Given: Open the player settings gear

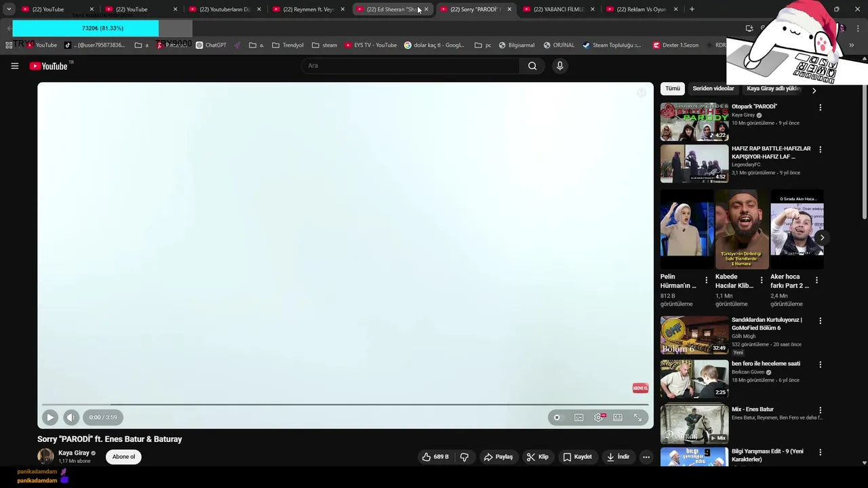Looking at the screenshot, I should pos(598,418).
